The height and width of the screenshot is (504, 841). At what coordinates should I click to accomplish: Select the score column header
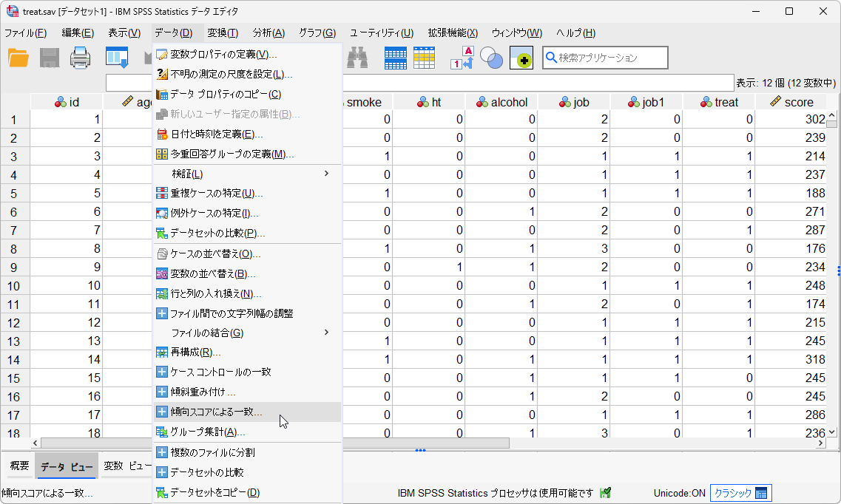tap(791, 102)
